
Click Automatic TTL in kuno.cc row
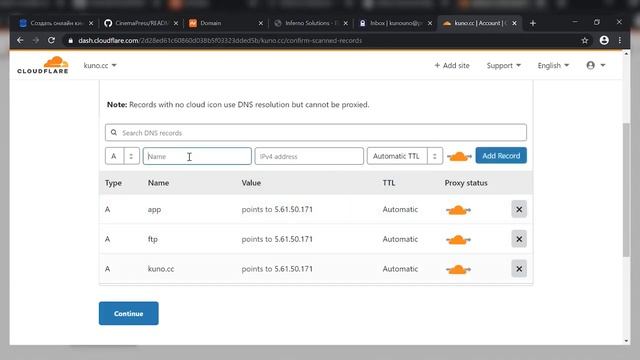(x=400, y=269)
